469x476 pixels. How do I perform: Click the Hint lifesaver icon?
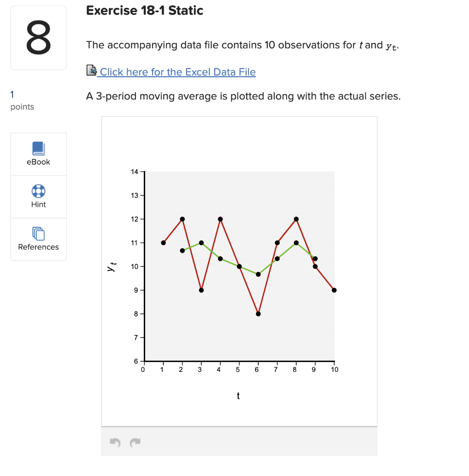tap(38, 191)
